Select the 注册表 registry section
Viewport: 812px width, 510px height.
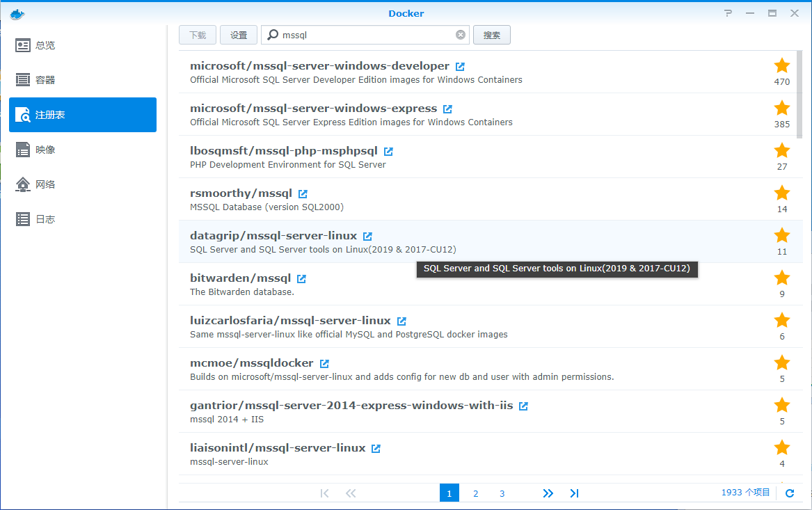pos(83,114)
